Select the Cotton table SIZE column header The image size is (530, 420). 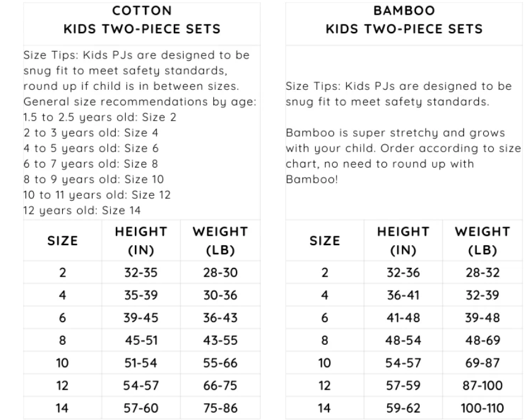[62, 241]
